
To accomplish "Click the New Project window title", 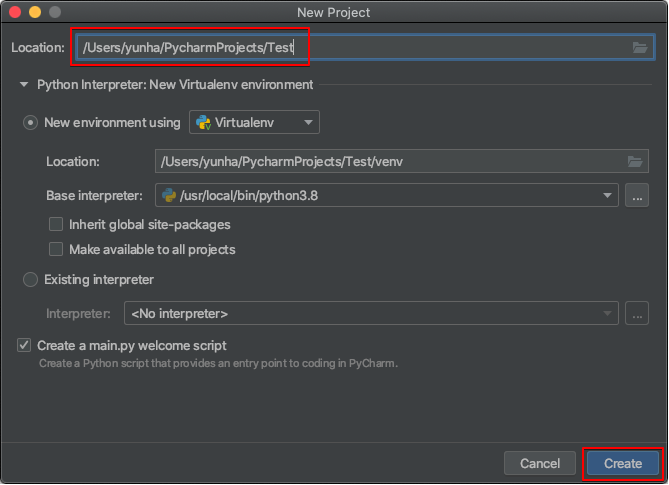I will [334, 12].
